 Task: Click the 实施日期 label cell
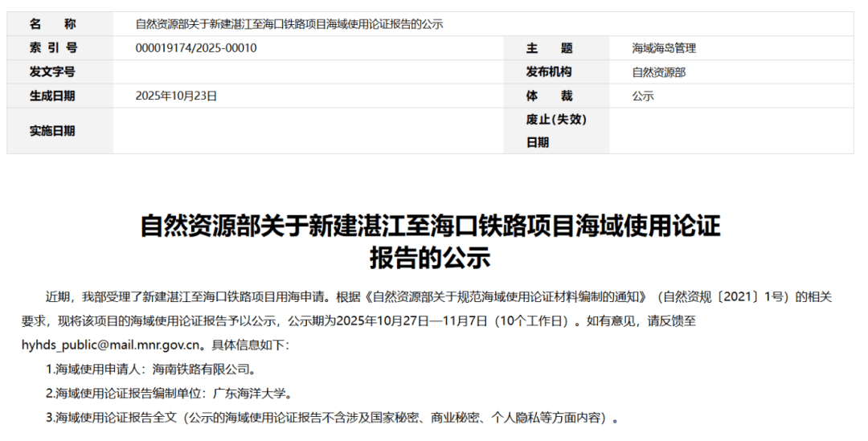point(53,131)
